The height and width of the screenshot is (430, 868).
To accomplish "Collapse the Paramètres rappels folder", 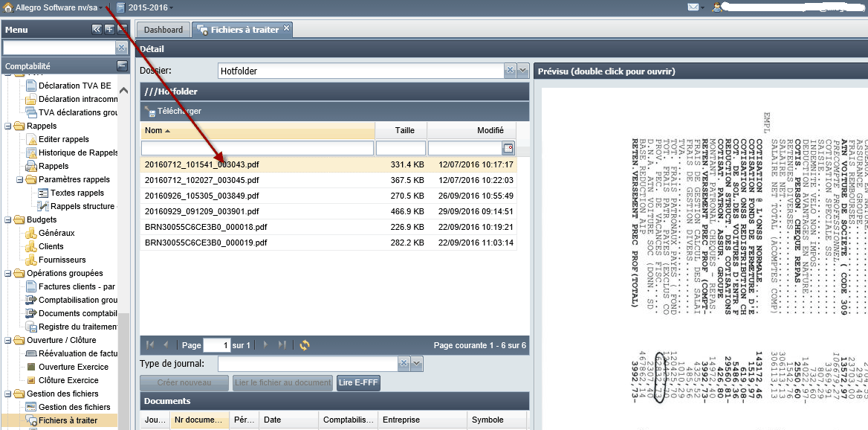I will pos(19,179).
